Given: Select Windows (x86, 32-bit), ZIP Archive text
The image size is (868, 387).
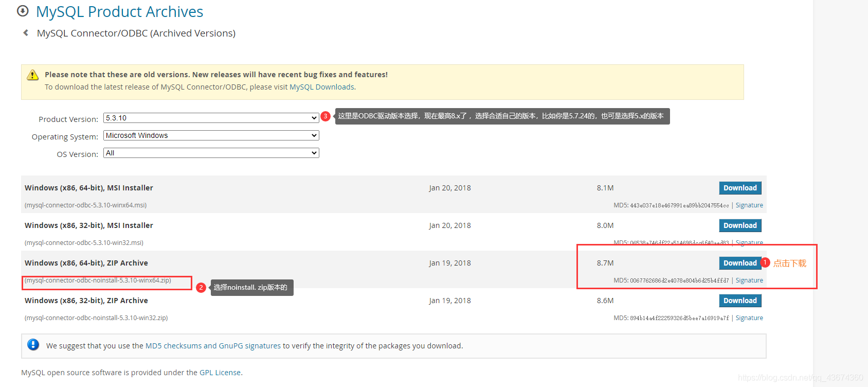Looking at the screenshot, I should click(x=86, y=301).
